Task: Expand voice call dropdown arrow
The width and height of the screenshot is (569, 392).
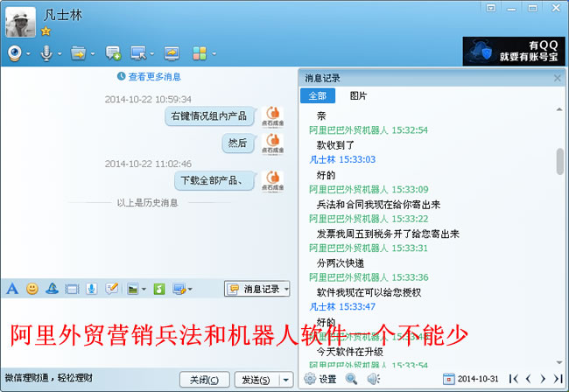Action: click(x=60, y=54)
